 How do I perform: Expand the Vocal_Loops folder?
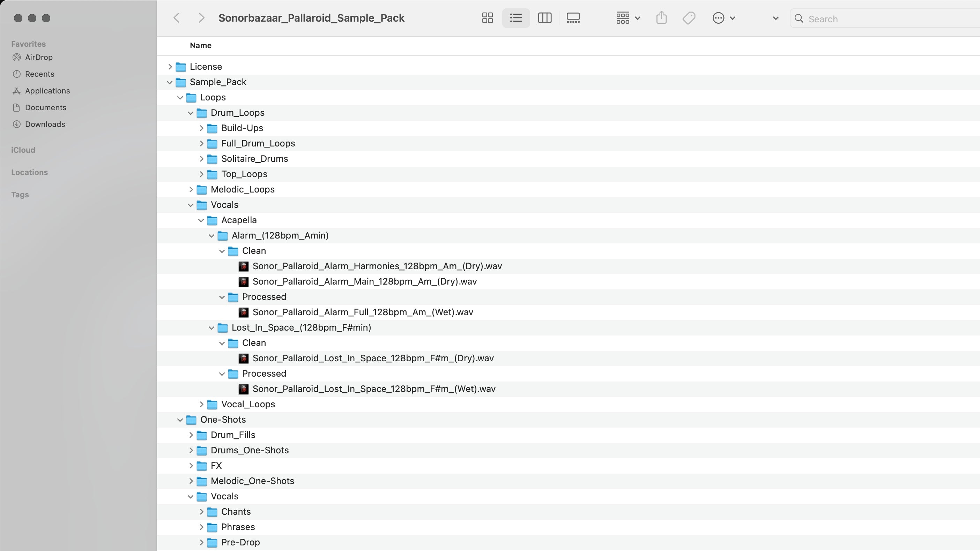tap(202, 404)
